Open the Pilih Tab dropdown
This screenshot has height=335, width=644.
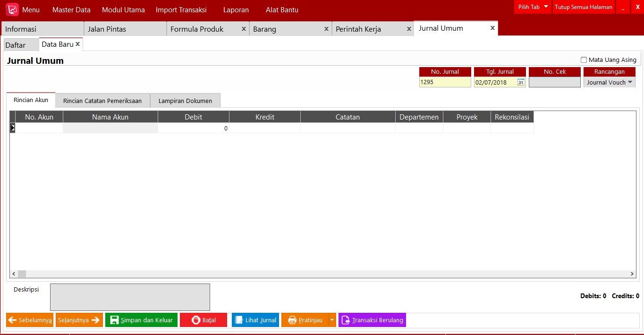(533, 7)
